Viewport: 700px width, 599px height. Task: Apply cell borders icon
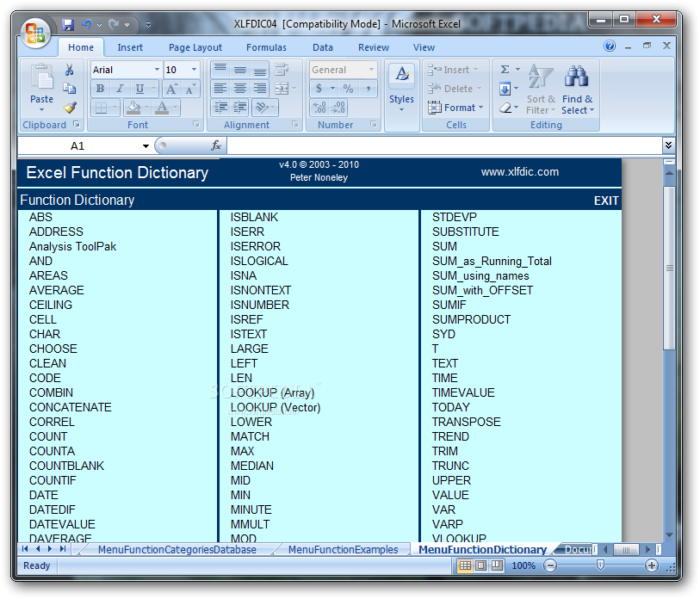pos(101,107)
